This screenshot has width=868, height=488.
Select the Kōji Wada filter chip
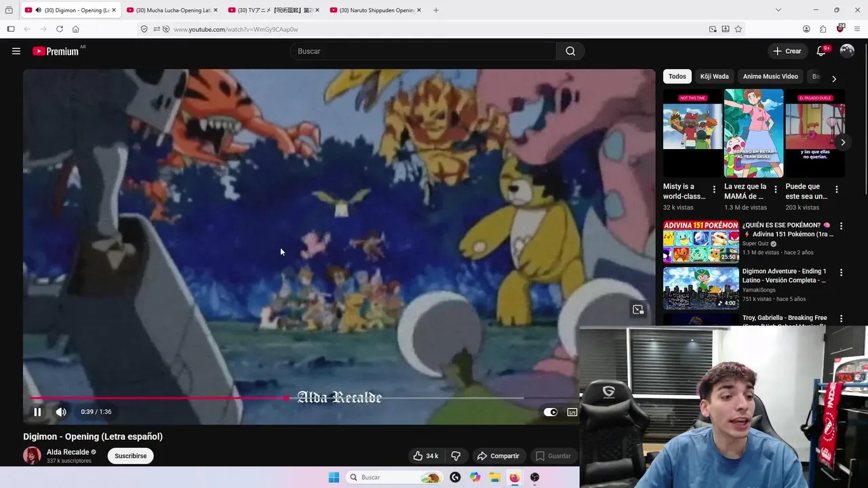pos(715,77)
